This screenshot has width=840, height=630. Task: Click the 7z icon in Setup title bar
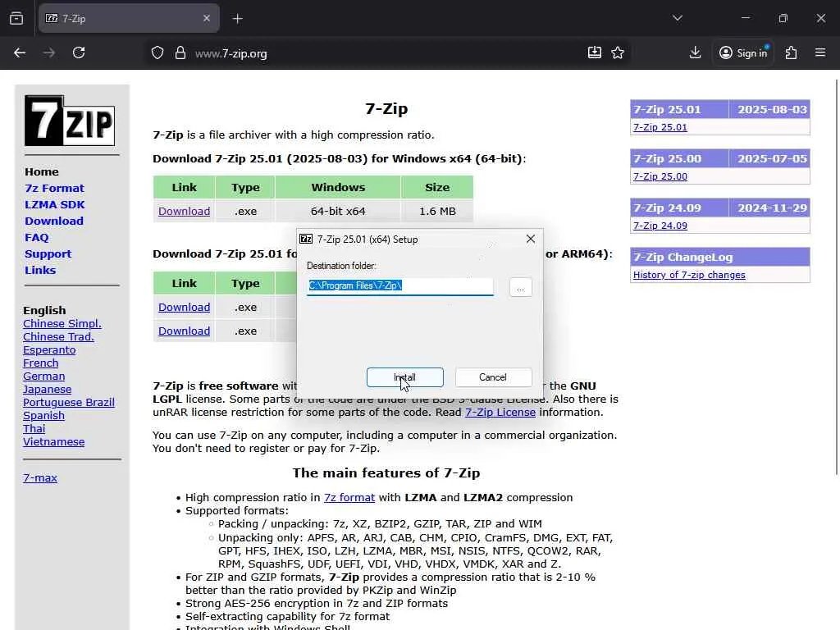click(x=306, y=239)
